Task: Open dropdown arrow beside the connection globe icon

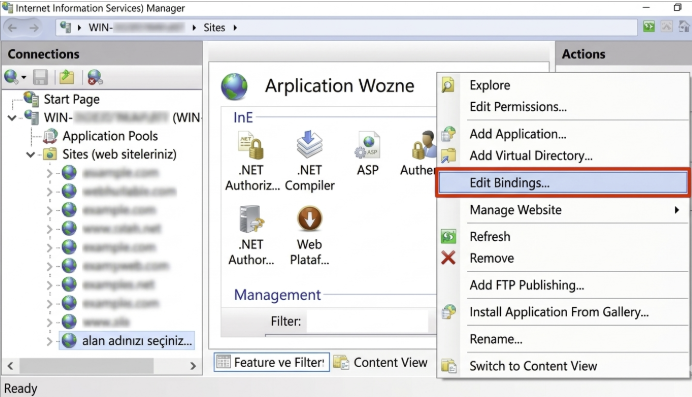Action: (x=24, y=78)
